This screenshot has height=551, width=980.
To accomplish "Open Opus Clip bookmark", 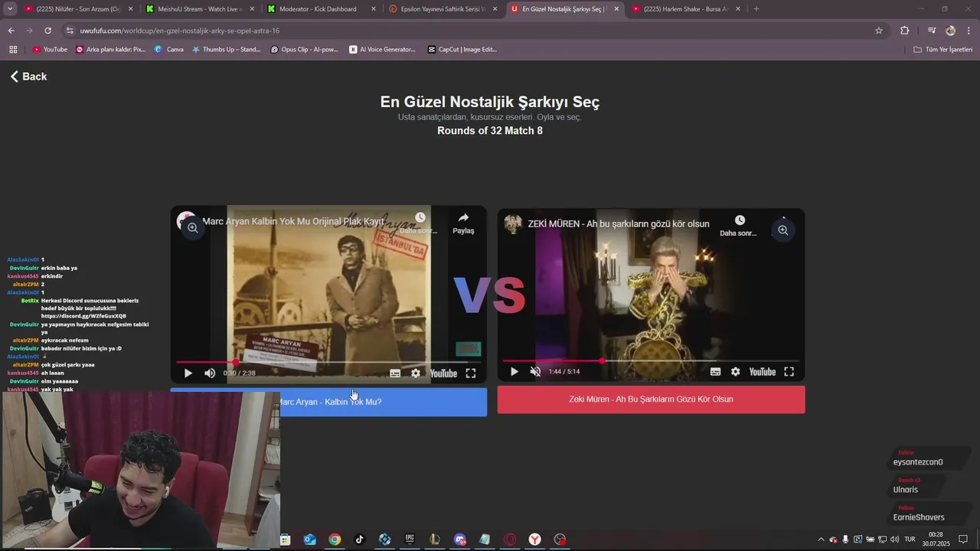I will tap(304, 50).
